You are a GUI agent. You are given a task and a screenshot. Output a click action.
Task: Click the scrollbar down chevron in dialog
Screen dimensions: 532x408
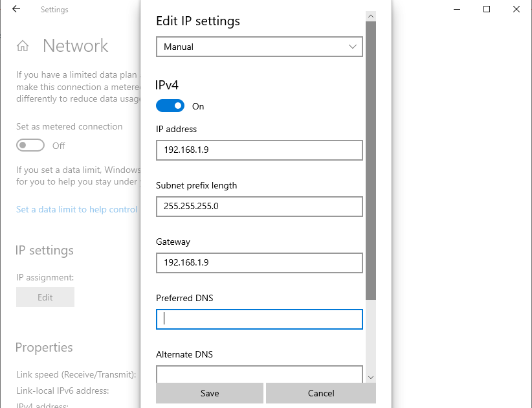(x=370, y=376)
